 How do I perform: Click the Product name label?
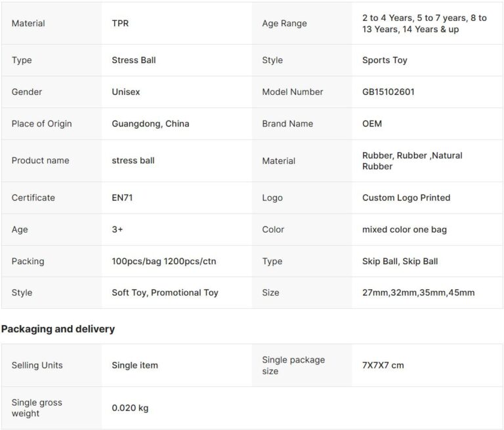(x=40, y=161)
